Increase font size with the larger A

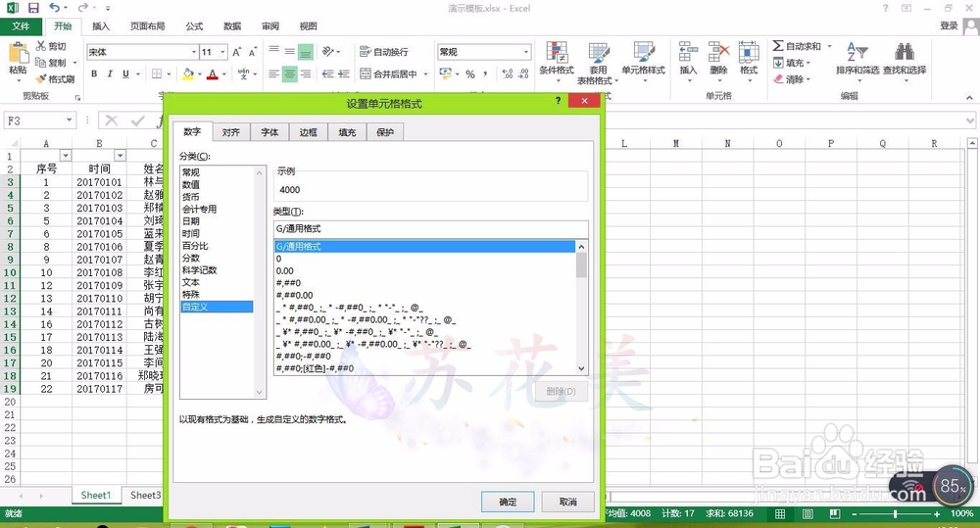(237, 52)
